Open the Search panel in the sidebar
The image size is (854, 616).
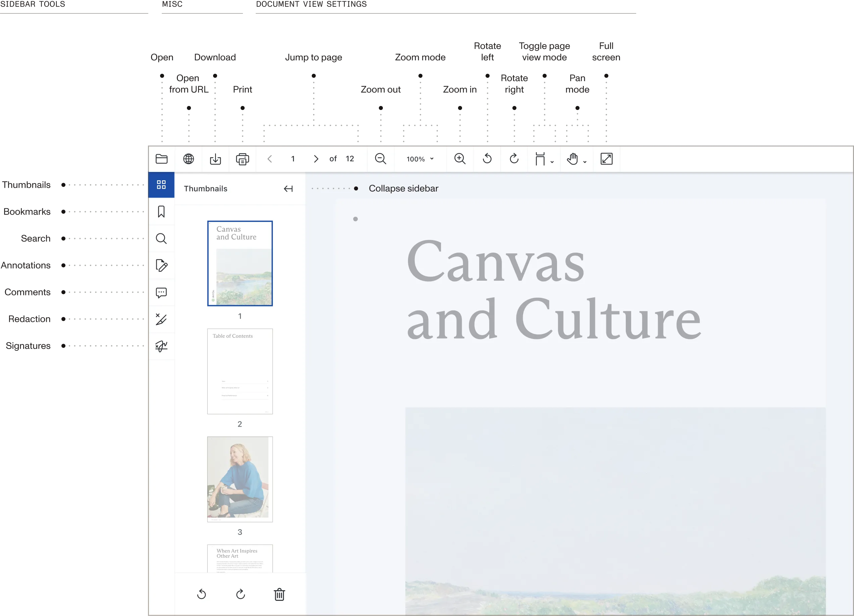pyautogui.click(x=161, y=238)
